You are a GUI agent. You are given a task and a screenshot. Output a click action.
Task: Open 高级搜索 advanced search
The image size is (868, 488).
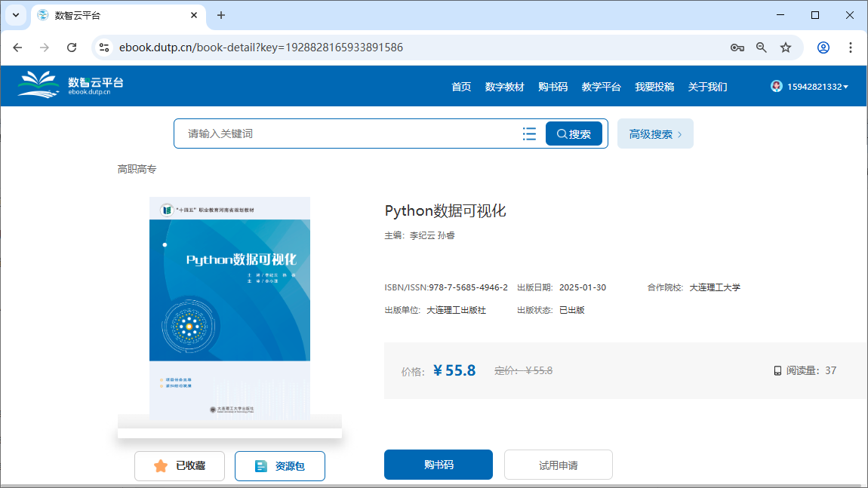[655, 134]
